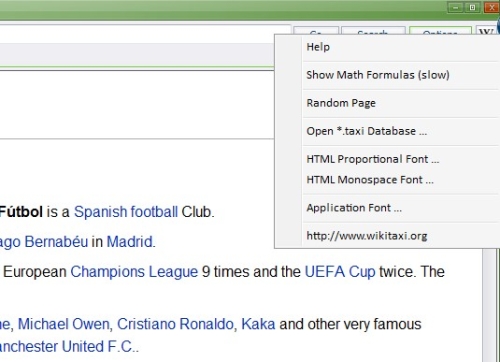Click the Options toolbar button
The width and height of the screenshot is (500, 362).
(x=440, y=31)
